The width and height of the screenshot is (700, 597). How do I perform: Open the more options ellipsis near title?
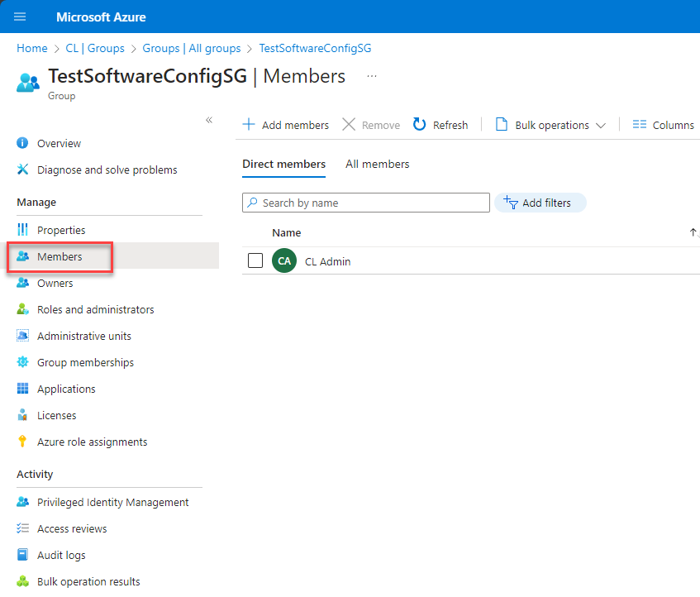coord(371,76)
